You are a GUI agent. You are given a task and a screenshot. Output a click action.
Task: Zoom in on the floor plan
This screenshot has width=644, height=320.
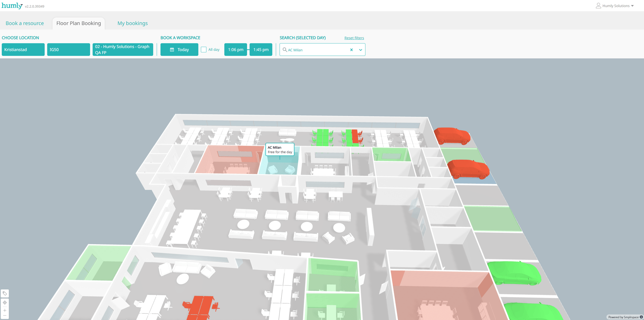tap(5, 310)
